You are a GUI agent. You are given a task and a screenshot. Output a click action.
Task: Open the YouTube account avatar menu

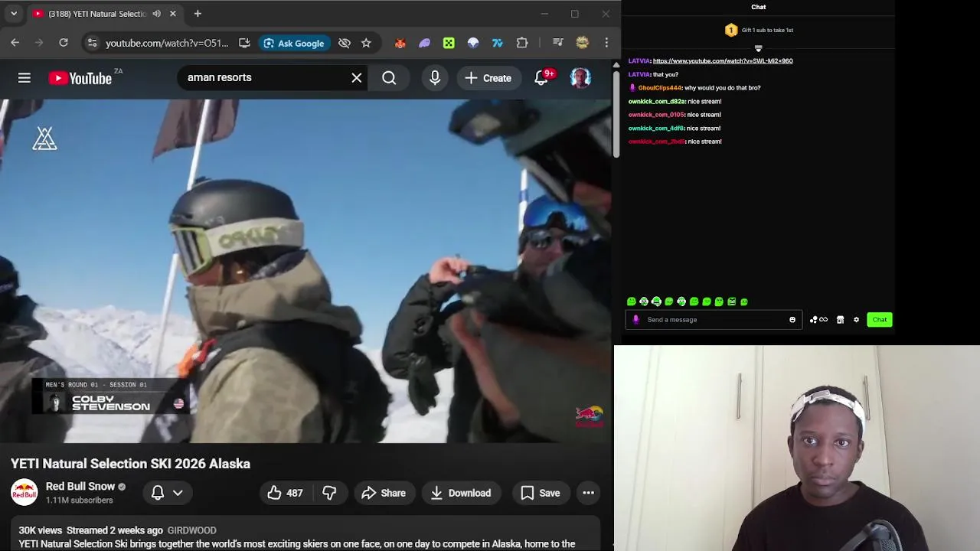580,77
